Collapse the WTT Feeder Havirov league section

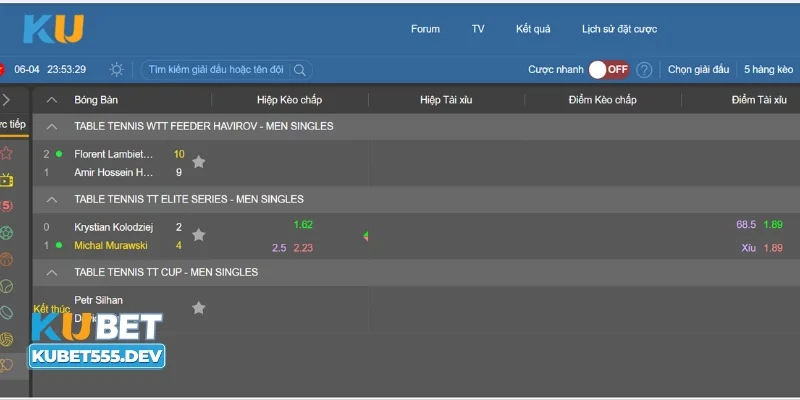click(x=52, y=127)
